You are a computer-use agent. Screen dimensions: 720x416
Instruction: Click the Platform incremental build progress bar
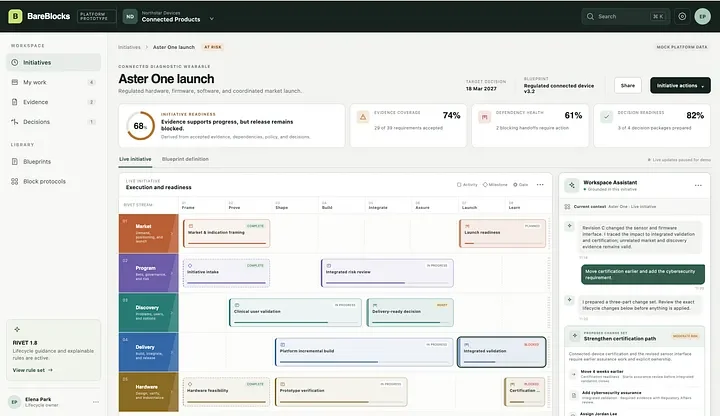364,362
